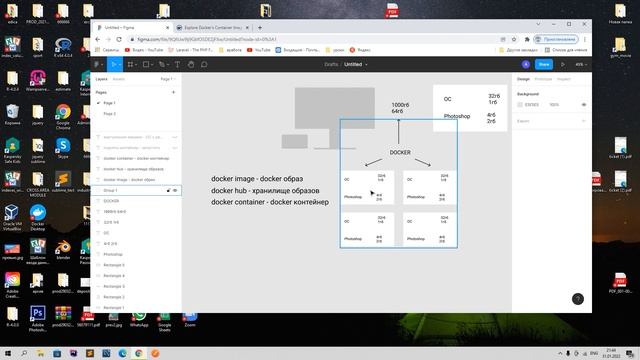The height and width of the screenshot is (360, 640).
Task: Click Chrome icon in taskbar
Action: [x=139, y=353]
